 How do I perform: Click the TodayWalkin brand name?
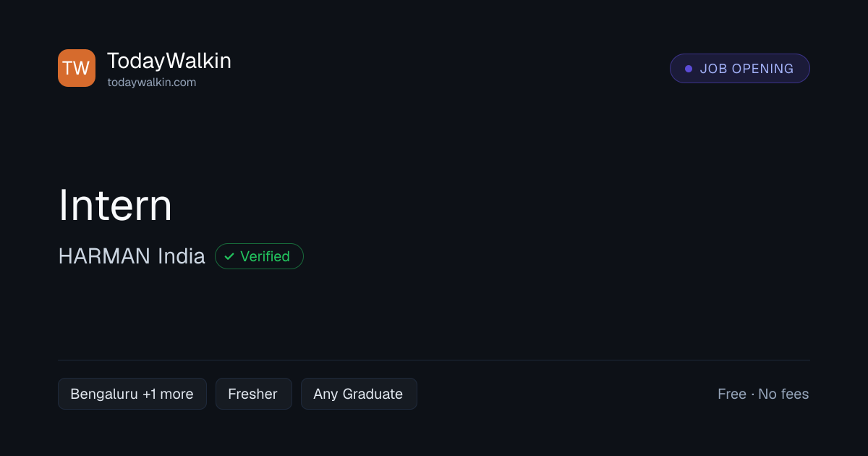click(169, 61)
